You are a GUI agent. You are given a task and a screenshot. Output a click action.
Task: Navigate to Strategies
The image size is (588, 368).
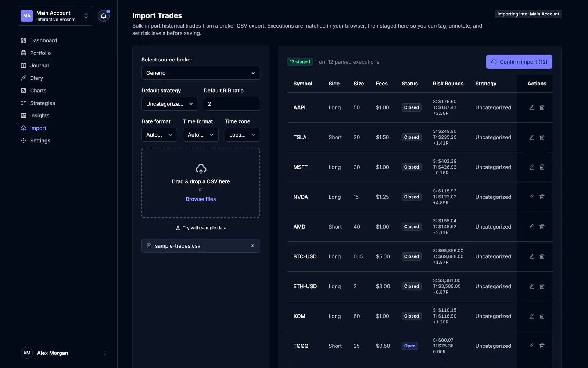coord(42,103)
